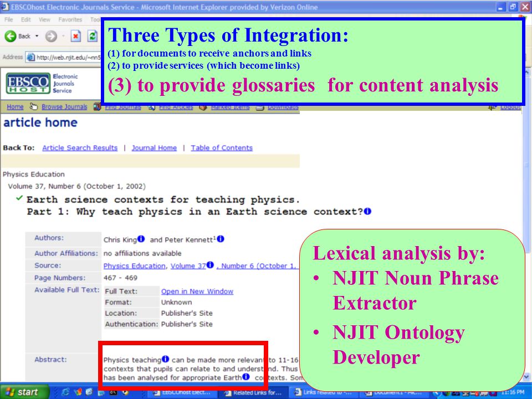Click the Browse Journals link
Screen dimensions: 532x399
[64, 107]
